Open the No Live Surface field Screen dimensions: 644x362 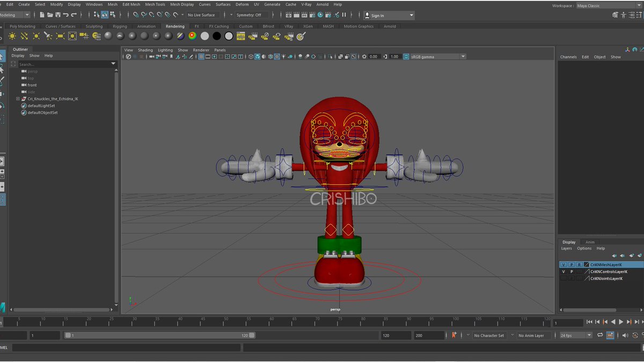202,15
